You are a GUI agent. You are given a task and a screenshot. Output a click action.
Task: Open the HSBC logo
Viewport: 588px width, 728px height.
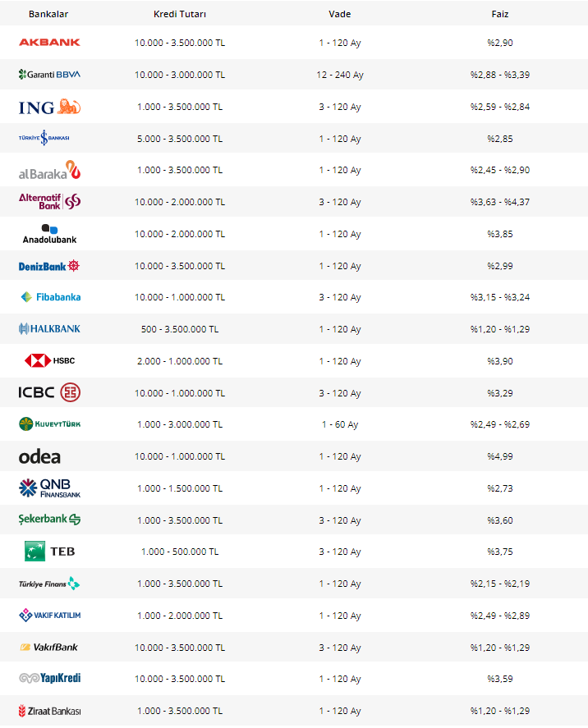49,361
